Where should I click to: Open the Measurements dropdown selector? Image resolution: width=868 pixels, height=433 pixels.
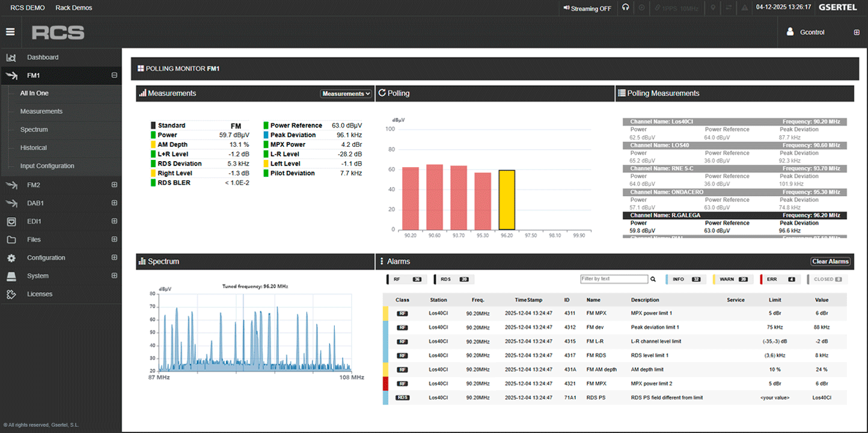[346, 94]
